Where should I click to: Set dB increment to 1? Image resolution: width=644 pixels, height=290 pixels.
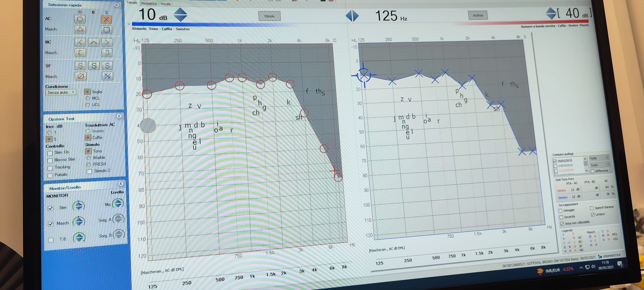[x=49, y=132]
